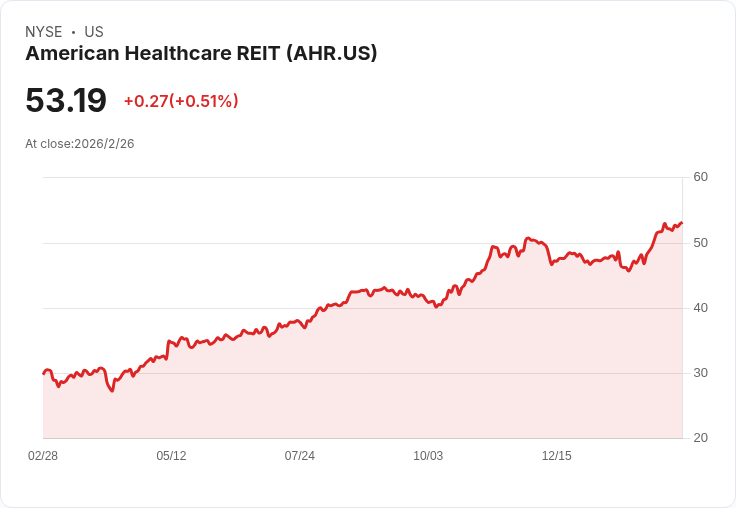Click the 07/24 x-axis date label

[x=299, y=455]
